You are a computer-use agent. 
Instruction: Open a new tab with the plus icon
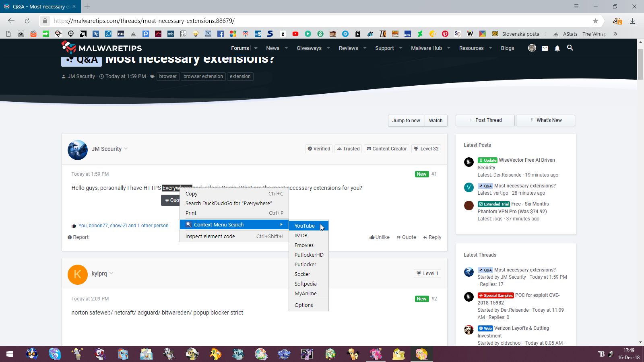[87, 6]
